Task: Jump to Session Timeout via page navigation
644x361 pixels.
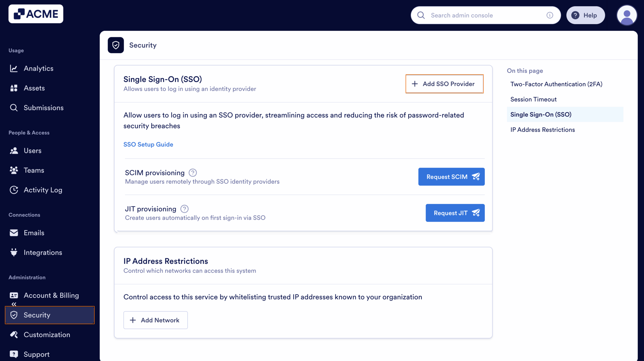Action: [533, 99]
